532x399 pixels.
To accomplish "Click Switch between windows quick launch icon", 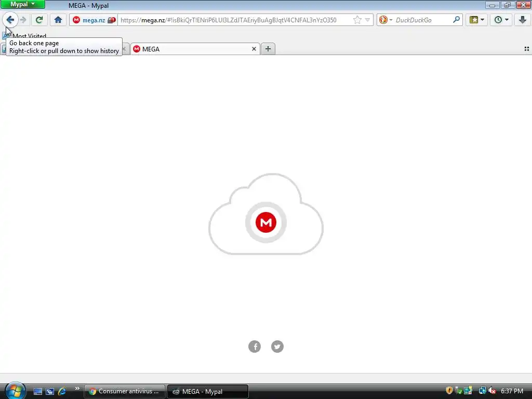I will point(50,391).
